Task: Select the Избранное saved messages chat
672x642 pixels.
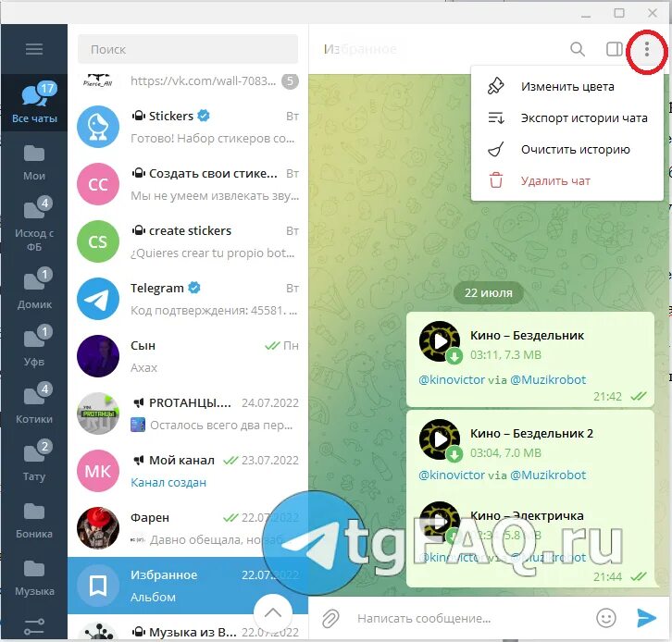Action: coord(188,586)
